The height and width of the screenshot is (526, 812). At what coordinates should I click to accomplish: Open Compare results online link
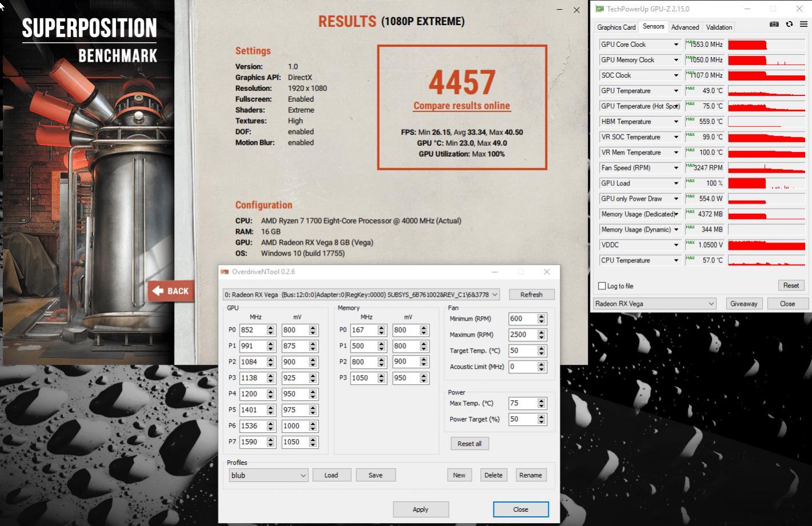461,106
